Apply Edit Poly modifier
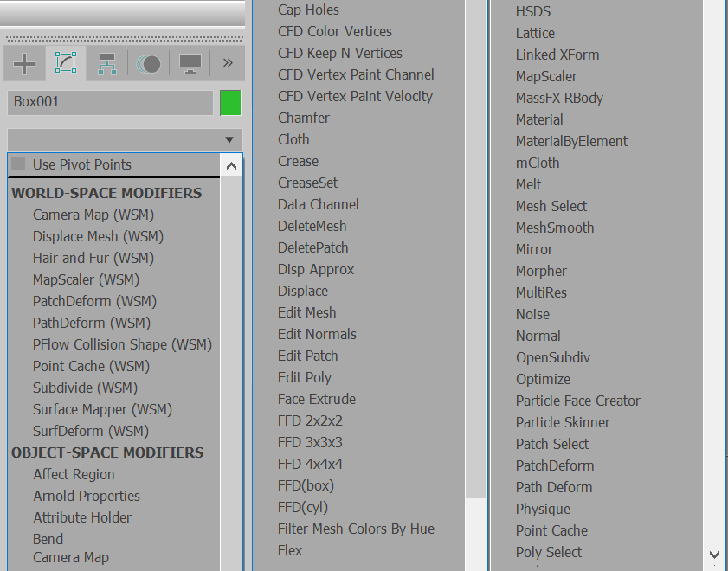Viewport: 728px width, 571px height. [305, 377]
